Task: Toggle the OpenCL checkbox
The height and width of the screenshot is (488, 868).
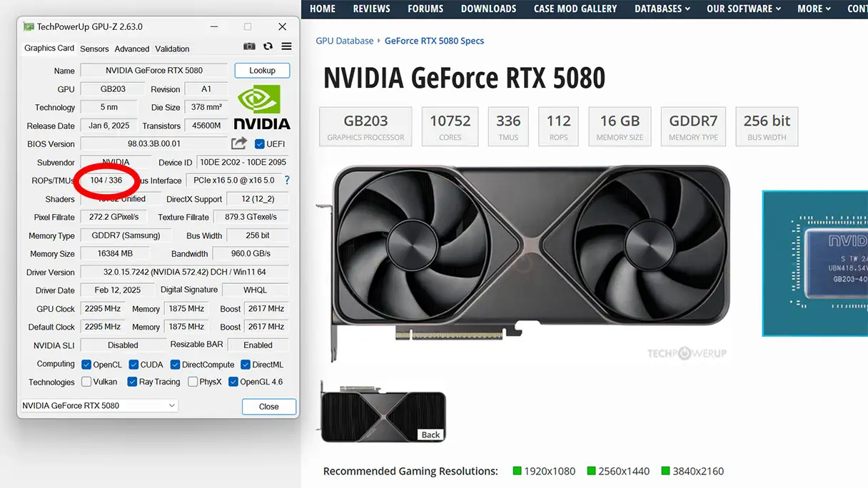Action: coord(86,365)
